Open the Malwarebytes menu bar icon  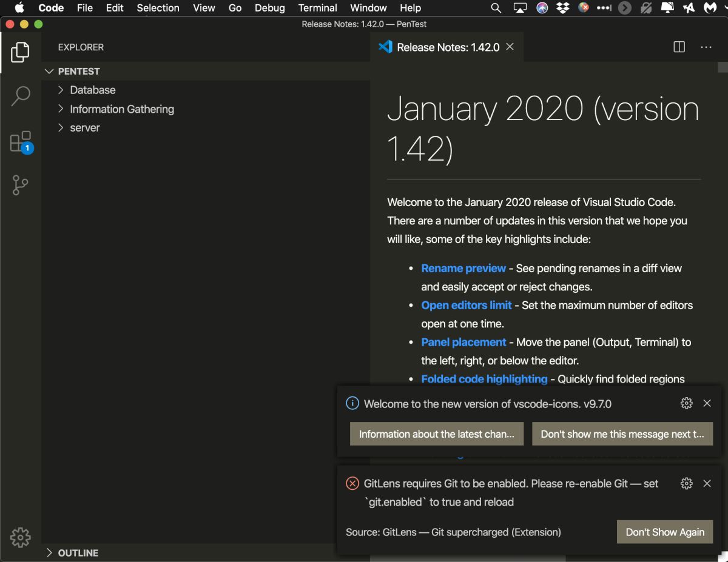[710, 8]
